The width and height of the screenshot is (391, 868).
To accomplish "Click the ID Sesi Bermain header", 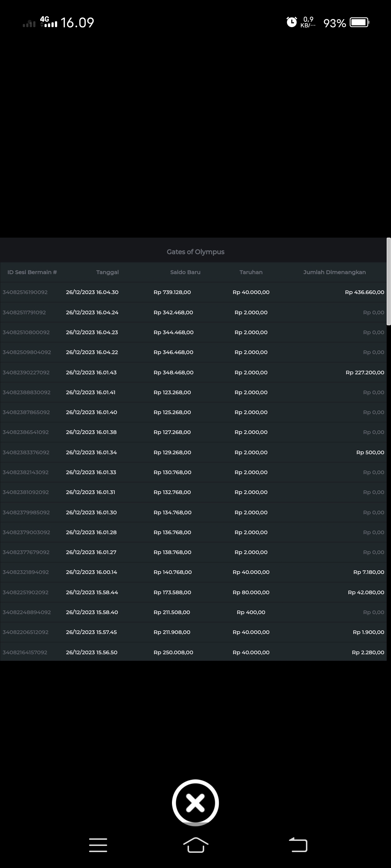I will tap(32, 272).
